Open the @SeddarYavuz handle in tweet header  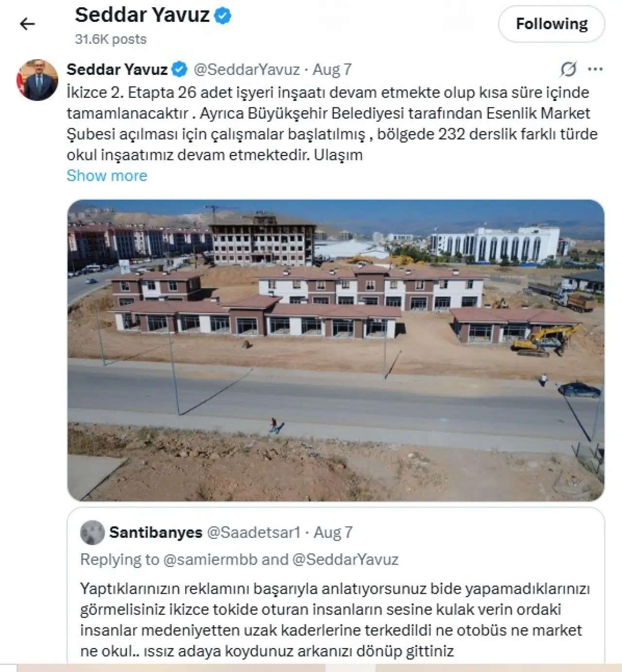[247, 69]
